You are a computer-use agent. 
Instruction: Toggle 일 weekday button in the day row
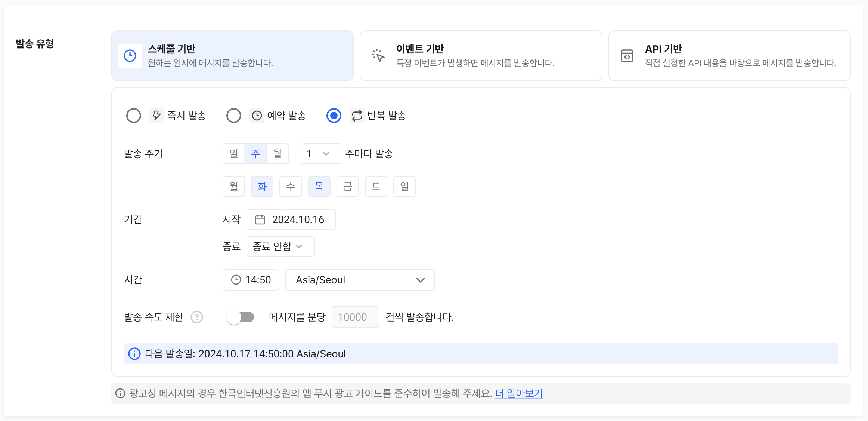click(x=404, y=187)
